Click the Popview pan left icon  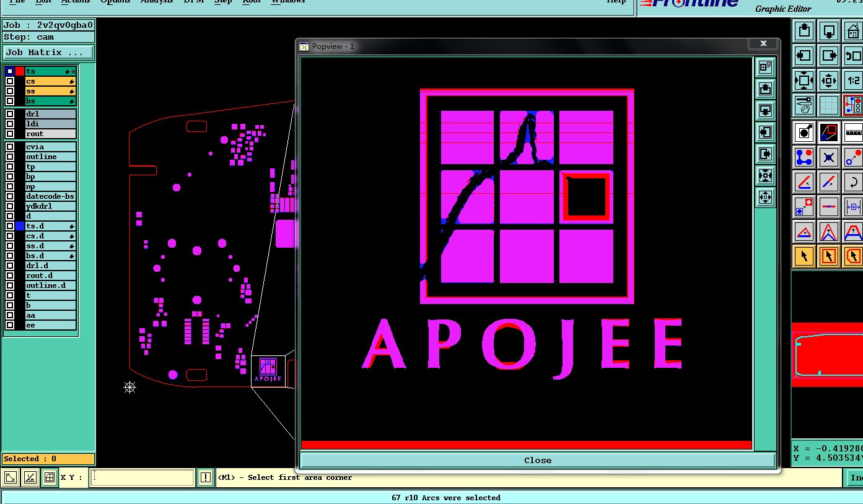coord(765,132)
